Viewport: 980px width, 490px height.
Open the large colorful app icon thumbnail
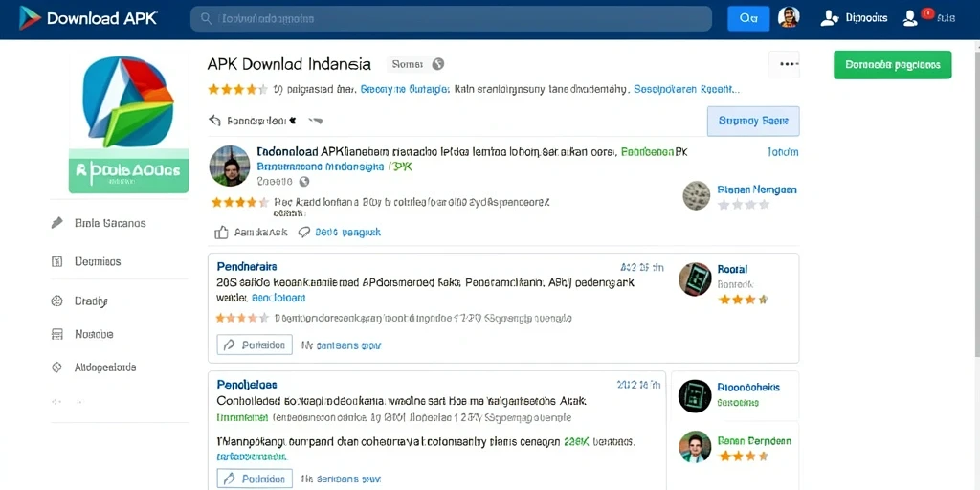tap(129, 100)
